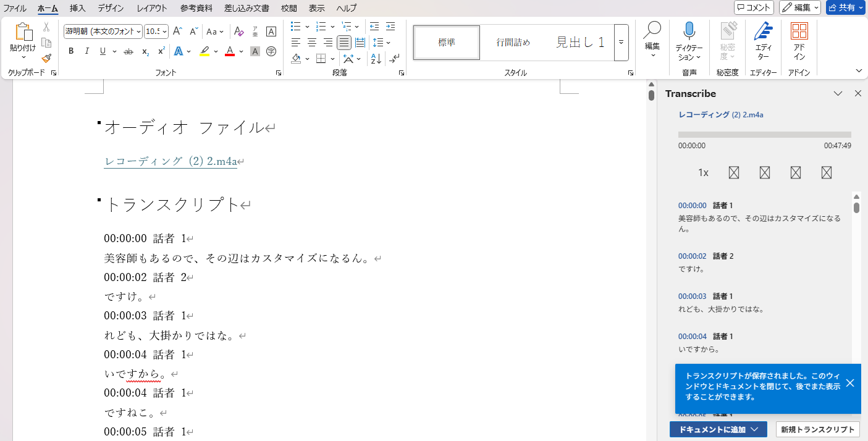Click the audio playback progress bar
Viewport: 868px width, 441px height.
(x=764, y=135)
